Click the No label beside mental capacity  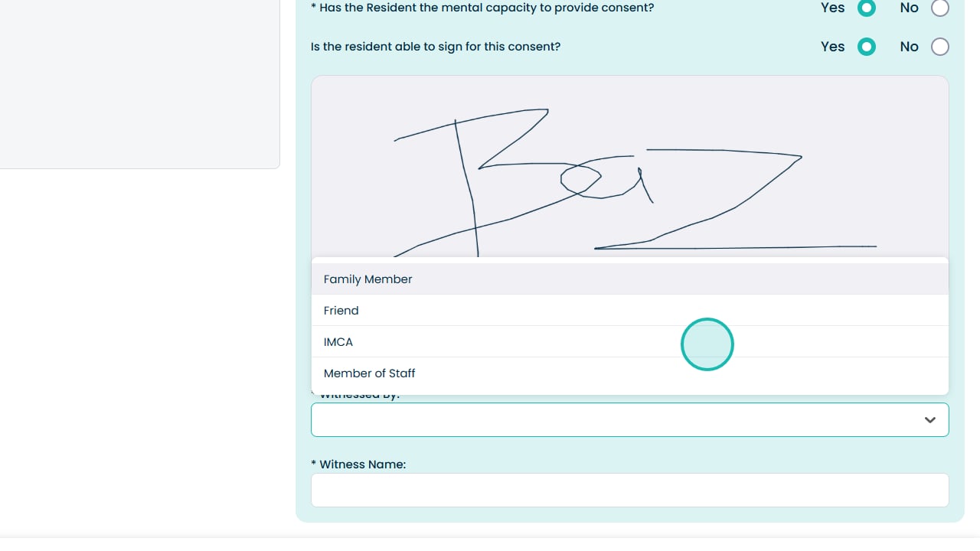[x=909, y=8]
